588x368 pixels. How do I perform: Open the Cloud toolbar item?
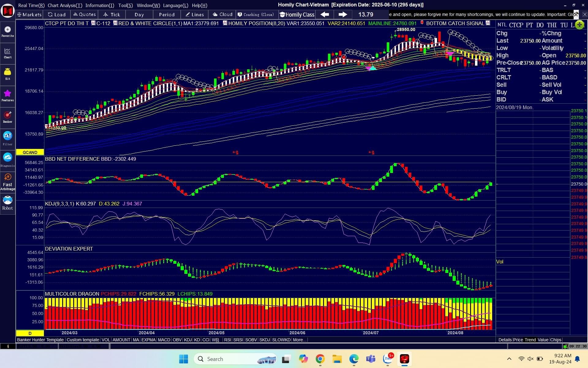pyautogui.click(x=223, y=14)
